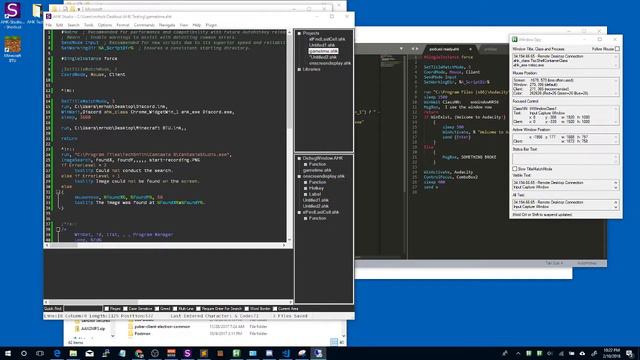Screen dimensions: 640x360
Task: Open the Minecraft BTU desktop icon
Action: (12, 49)
